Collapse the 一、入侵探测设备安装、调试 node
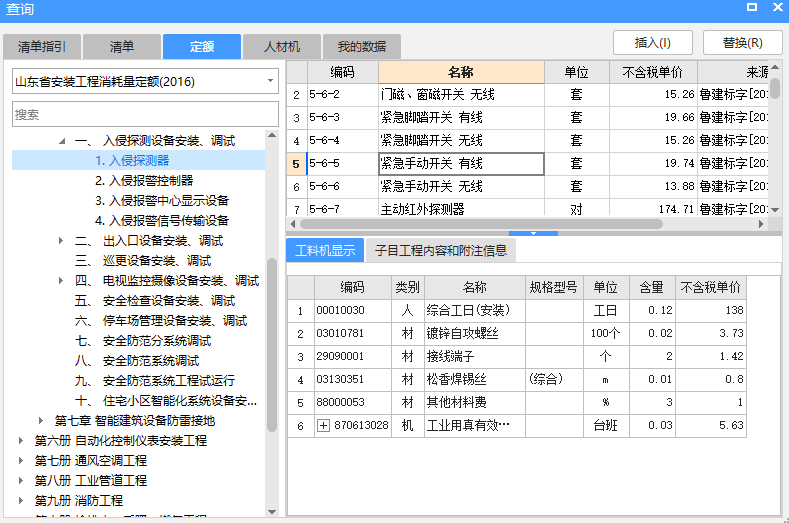Image resolution: width=789 pixels, height=523 pixels. point(62,141)
